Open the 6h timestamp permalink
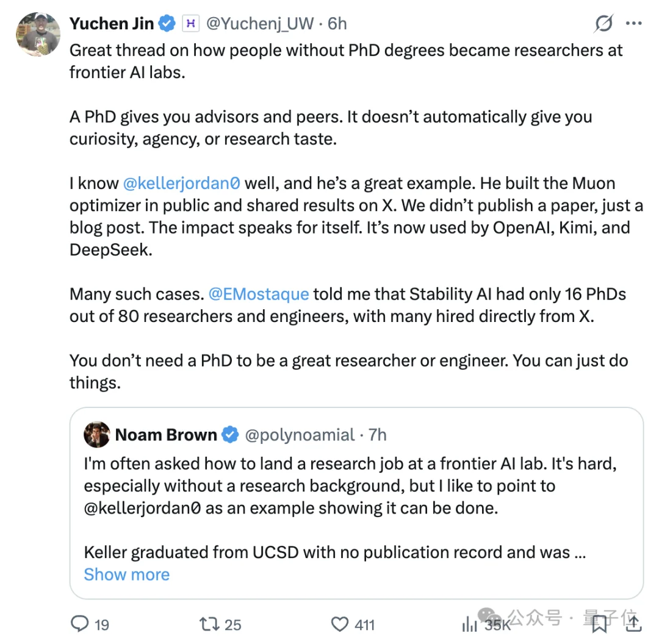 coord(337,24)
